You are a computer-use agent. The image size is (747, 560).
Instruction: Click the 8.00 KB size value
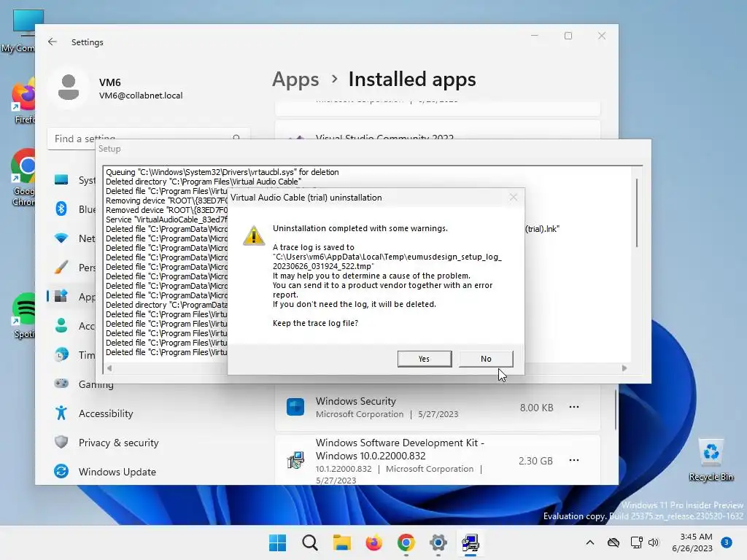[536, 408]
